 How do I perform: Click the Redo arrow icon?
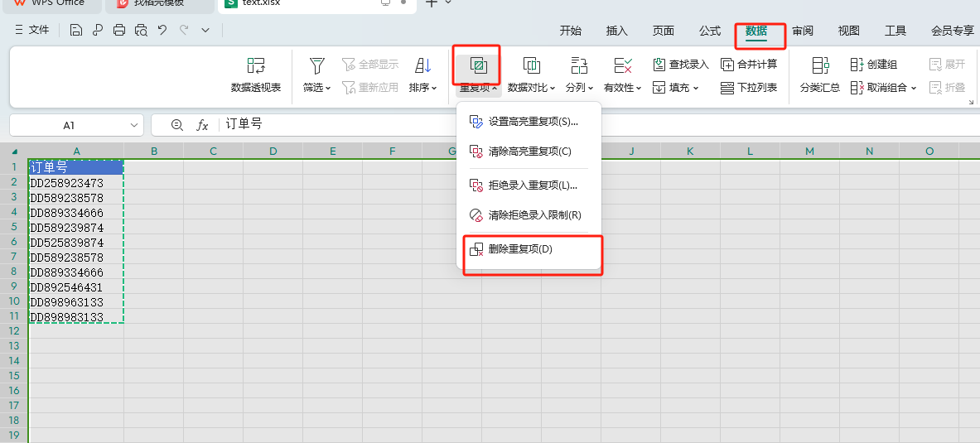pos(184,30)
